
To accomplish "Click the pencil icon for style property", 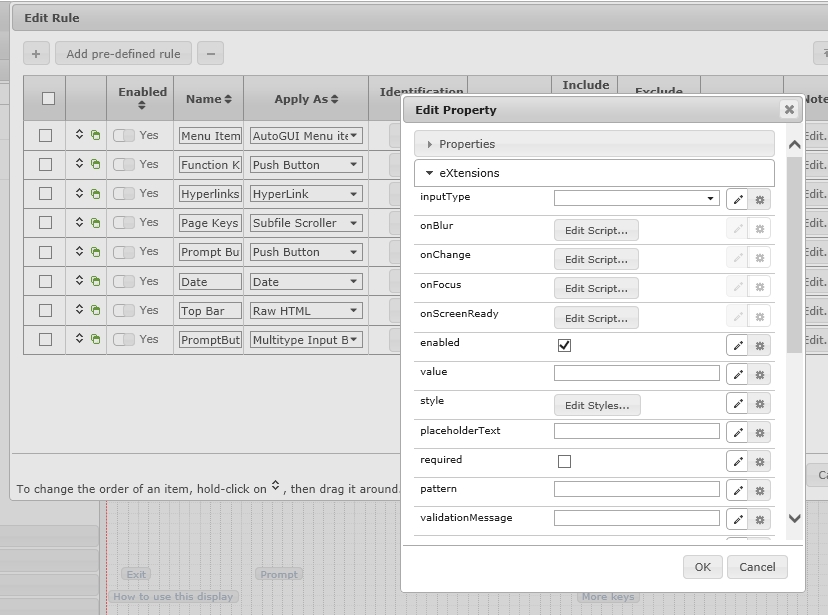I will tap(738, 404).
